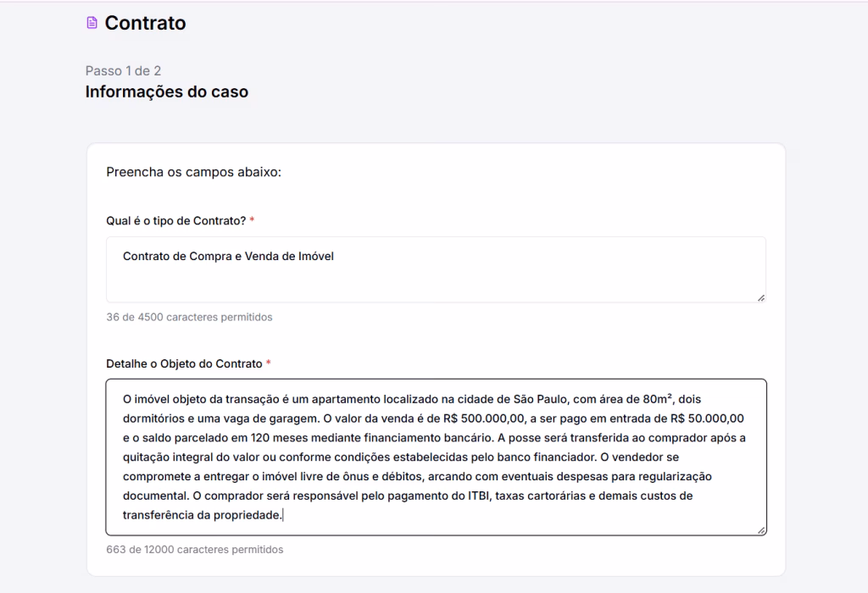
Task: Click 'Preencha os campos abaixo:' text
Action: point(194,172)
